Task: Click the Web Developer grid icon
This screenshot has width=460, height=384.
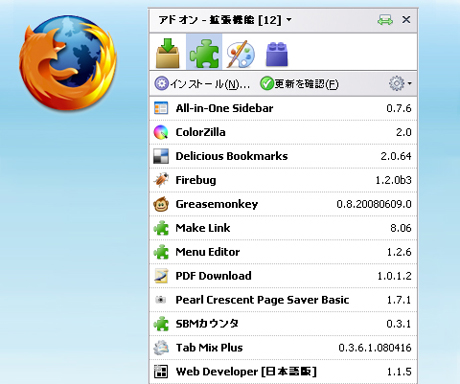Action: [x=161, y=372]
